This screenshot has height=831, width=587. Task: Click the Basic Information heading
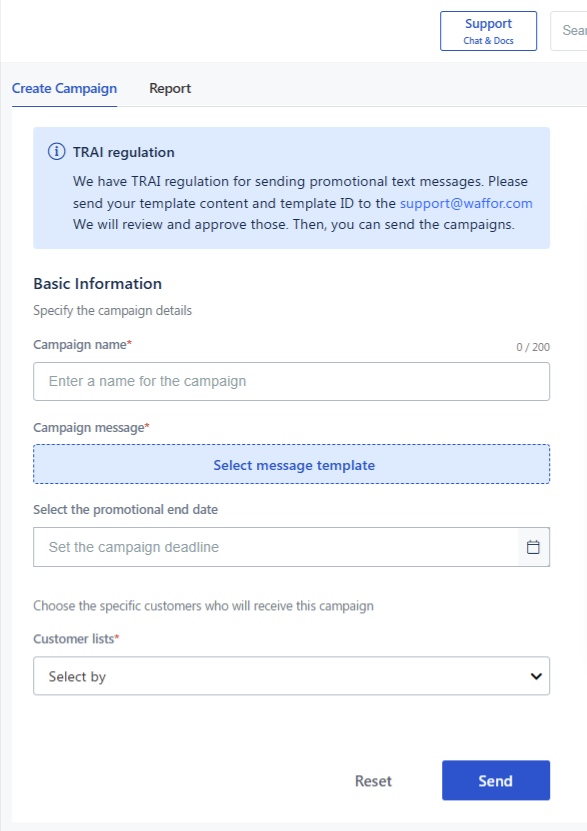click(x=97, y=284)
